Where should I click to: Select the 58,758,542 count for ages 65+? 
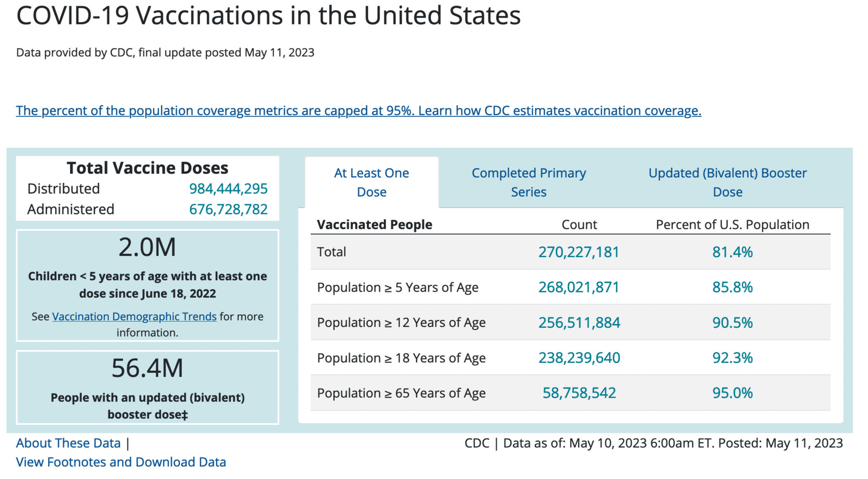[579, 393]
